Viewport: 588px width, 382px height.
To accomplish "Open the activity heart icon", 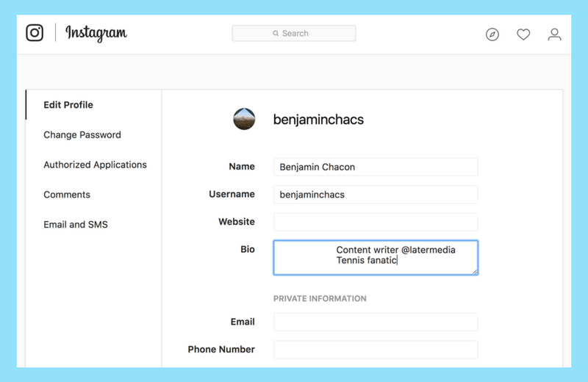I will (523, 35).
